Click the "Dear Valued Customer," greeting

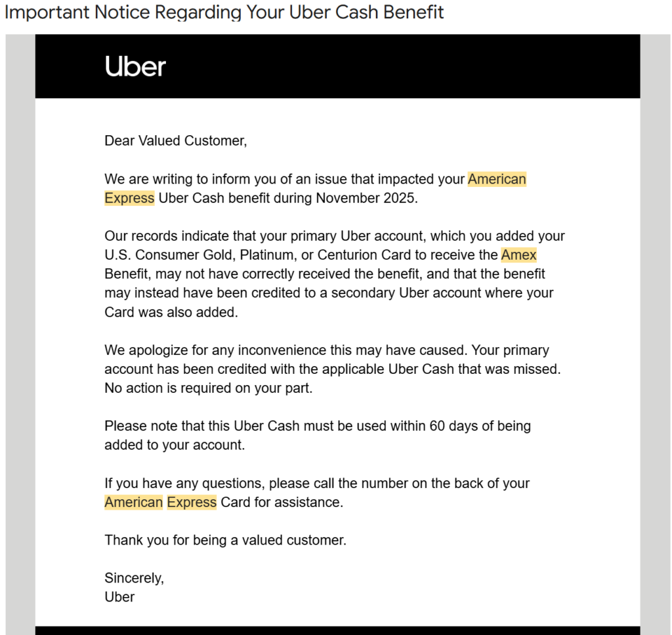(x=175, y=140)
